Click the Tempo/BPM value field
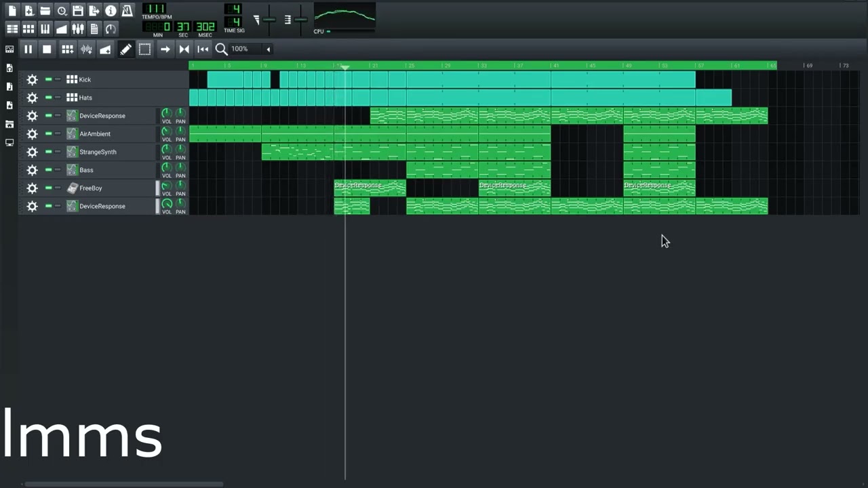868x488 pixels. [155, 9]
